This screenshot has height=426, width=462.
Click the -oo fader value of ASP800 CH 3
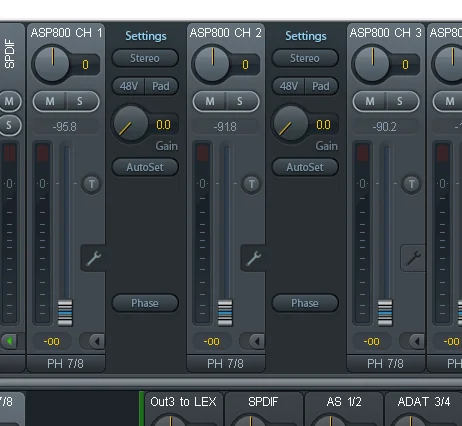372,341
